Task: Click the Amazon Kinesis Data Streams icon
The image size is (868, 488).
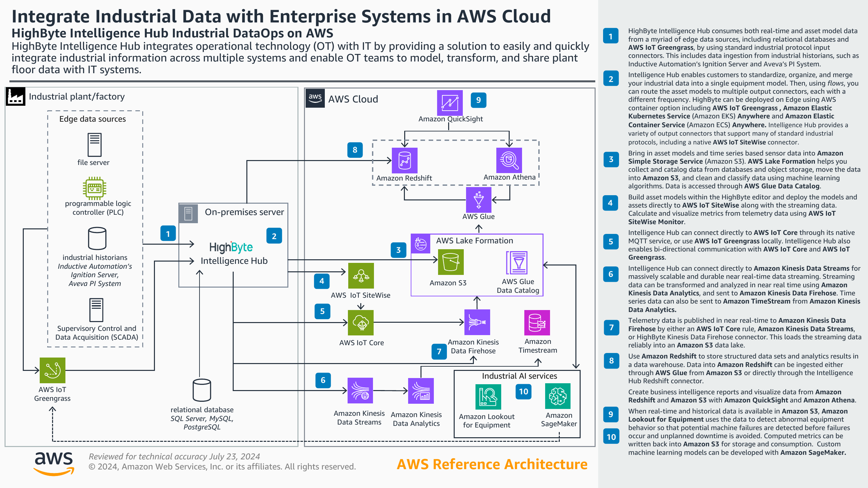Action: (360, 391)
